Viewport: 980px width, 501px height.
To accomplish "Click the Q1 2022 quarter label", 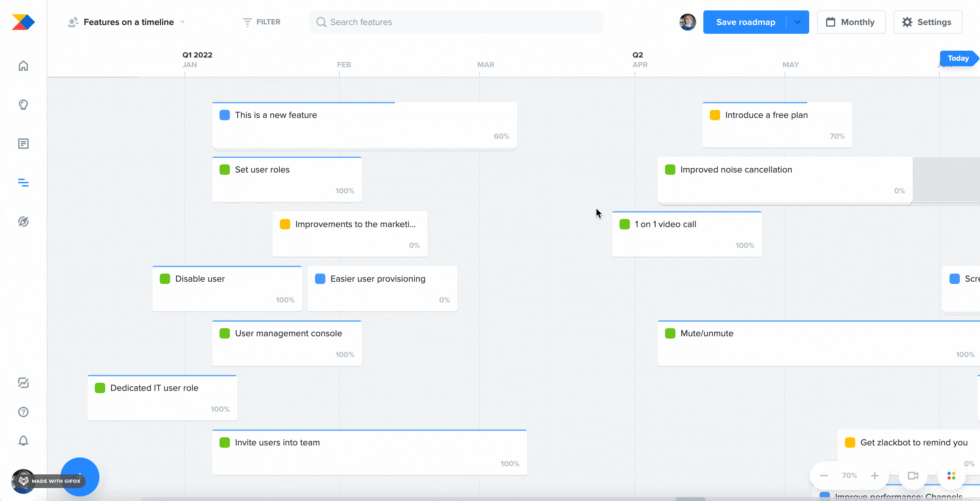I will click(197, 55).
